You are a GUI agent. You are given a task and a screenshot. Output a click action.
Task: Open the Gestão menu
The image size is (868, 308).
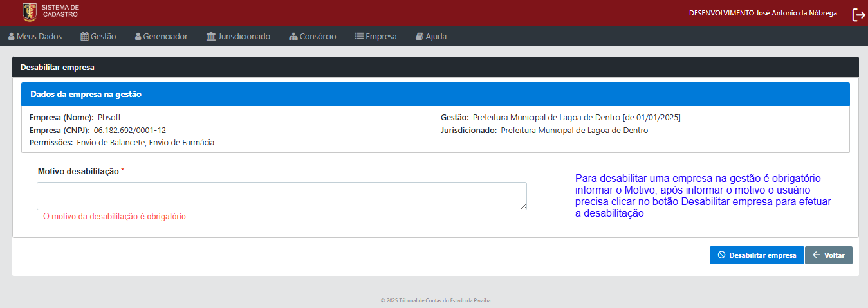[x=98, y=36]
